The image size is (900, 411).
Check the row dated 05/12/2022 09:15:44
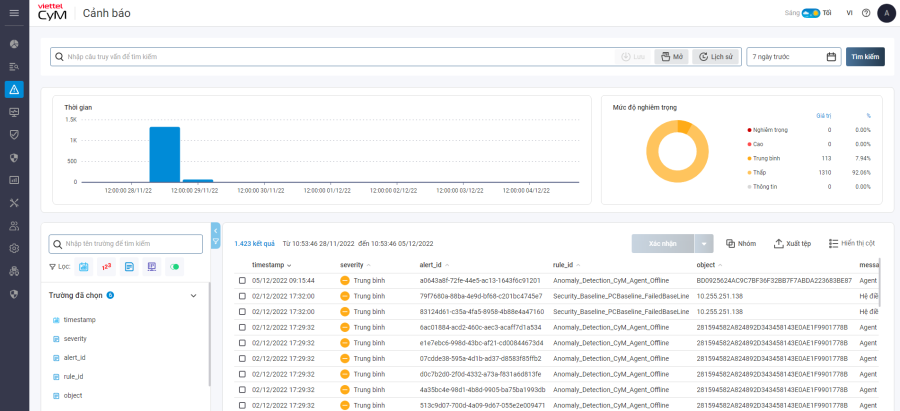(x=242, y=280)
